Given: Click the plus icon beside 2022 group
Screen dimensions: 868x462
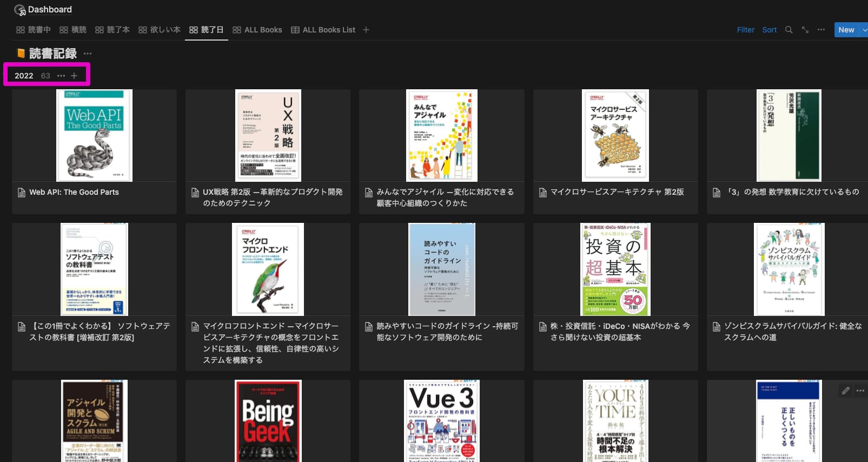Looking at the screenshot, I should (74, 76).
